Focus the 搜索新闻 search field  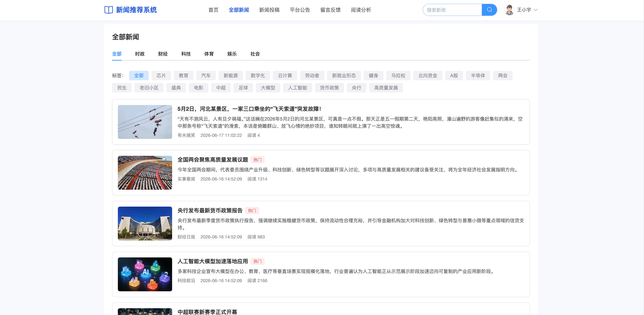pyautogui.click(x=452, y=10)
